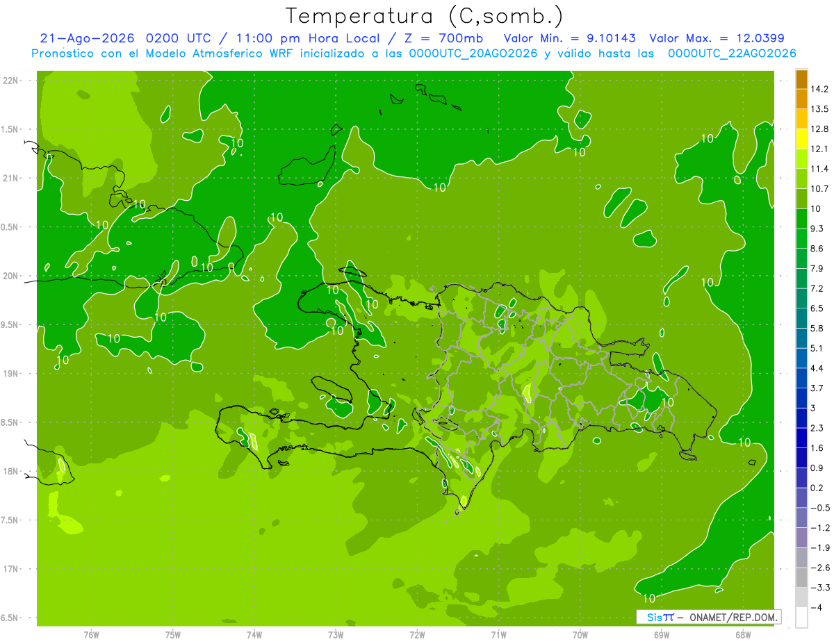
Task: Click the title "Temperatura (C,somb.)"
Action: click(424, 15)
